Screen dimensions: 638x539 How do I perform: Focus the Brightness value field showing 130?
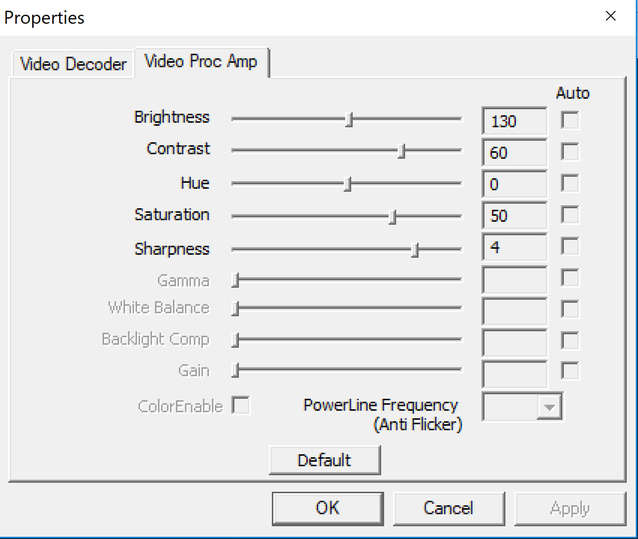point(514,121)
